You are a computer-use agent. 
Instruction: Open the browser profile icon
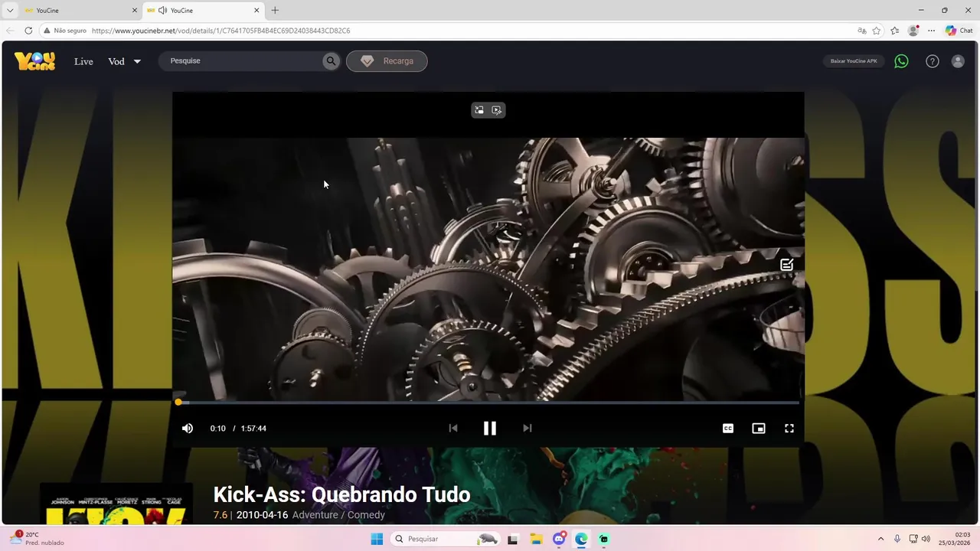click(913, 31)
